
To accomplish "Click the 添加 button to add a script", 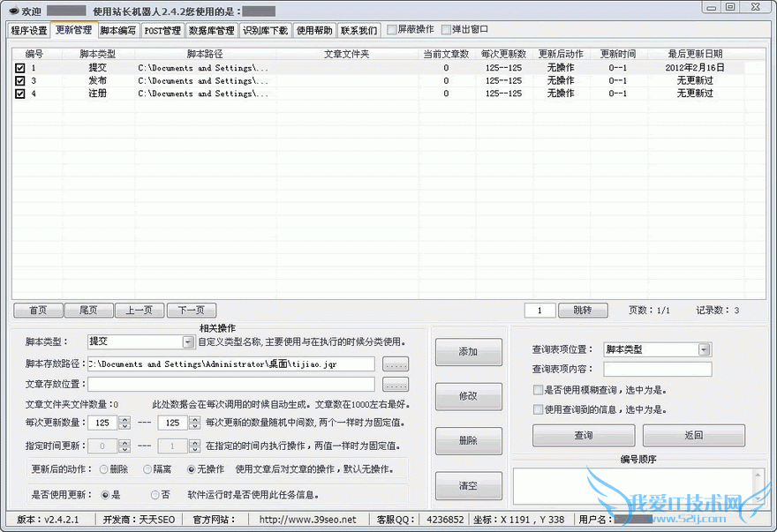I will coord(468,352).
